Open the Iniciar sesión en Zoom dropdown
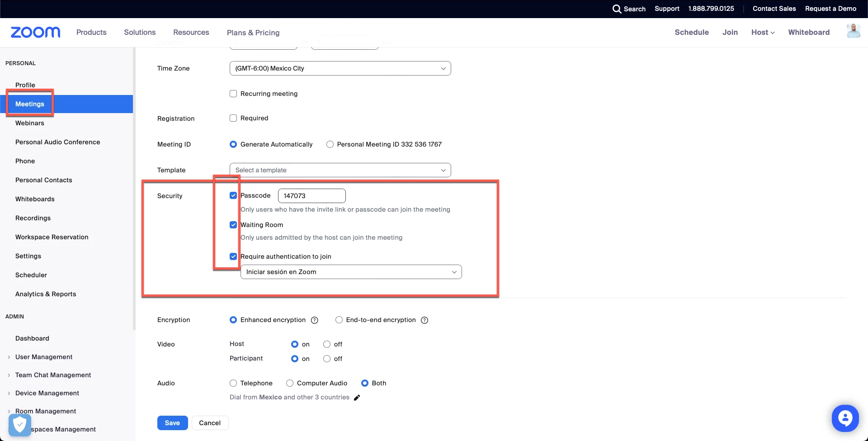 pos(351,272)
